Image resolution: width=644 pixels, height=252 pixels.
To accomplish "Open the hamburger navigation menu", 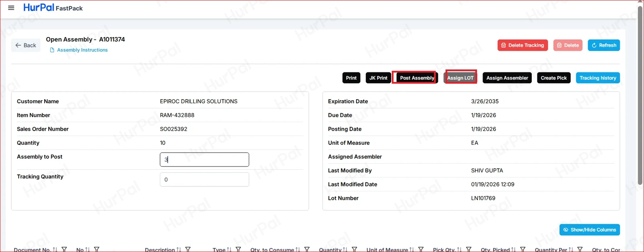I will pos(11,8).
